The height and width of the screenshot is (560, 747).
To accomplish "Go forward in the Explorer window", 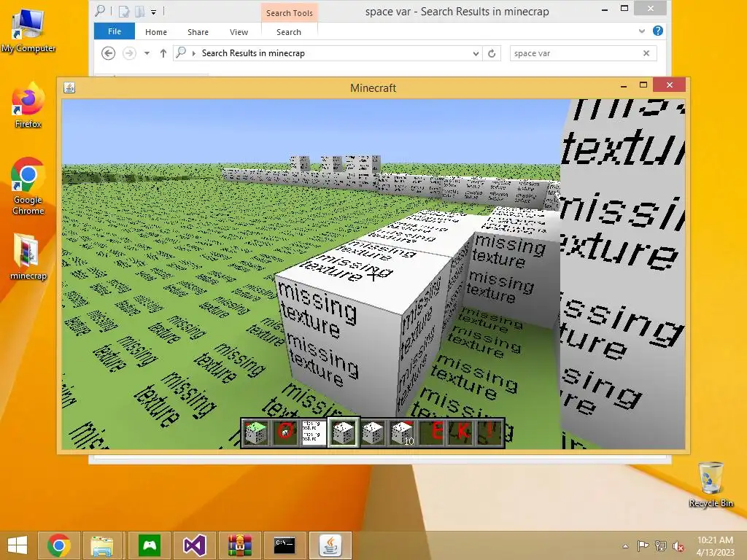I will [x=129, y=53].
